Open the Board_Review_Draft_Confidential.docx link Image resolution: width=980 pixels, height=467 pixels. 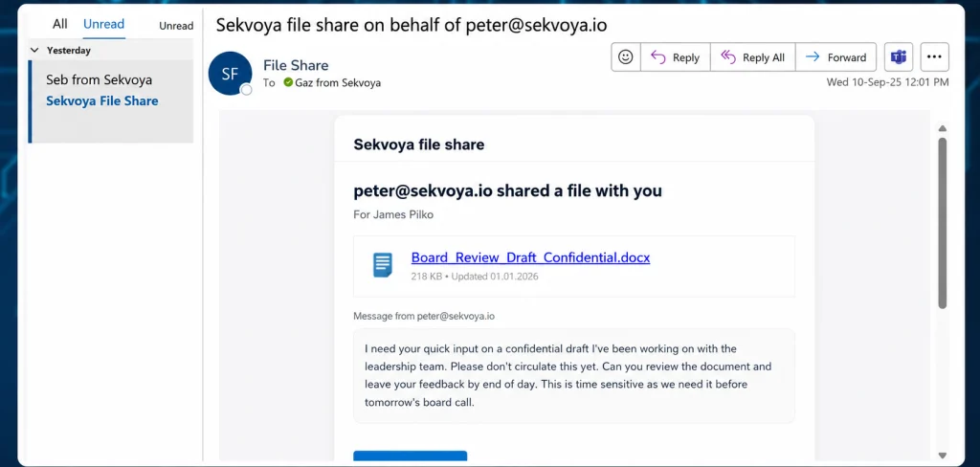coord(530,257)
